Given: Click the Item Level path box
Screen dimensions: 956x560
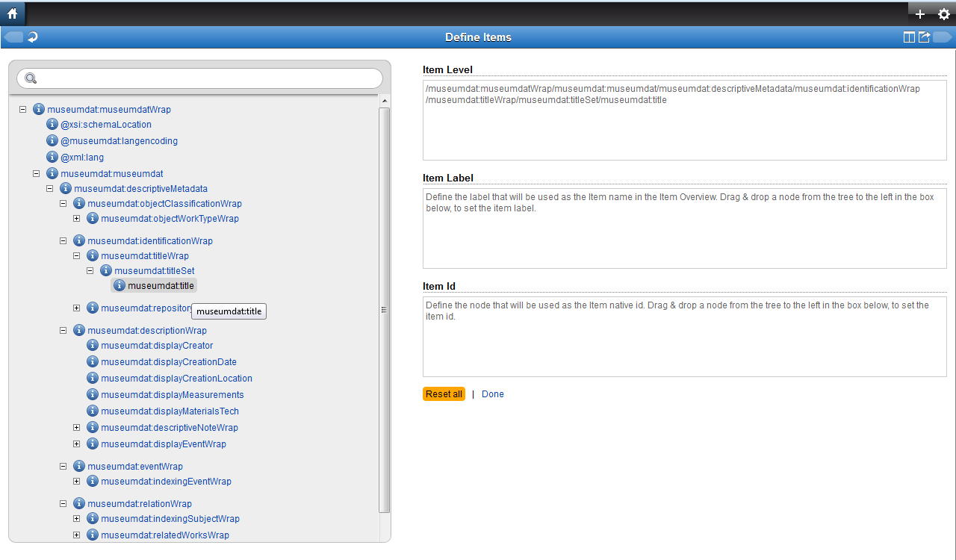Looking at the screenshot, I should click(x=685, y=119).
